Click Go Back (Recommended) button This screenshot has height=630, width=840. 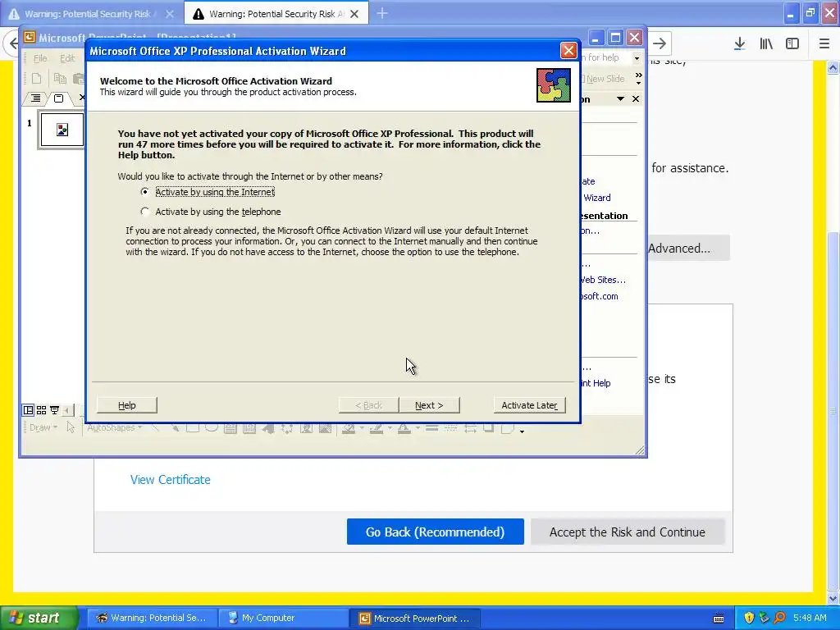tap(435, 532)
